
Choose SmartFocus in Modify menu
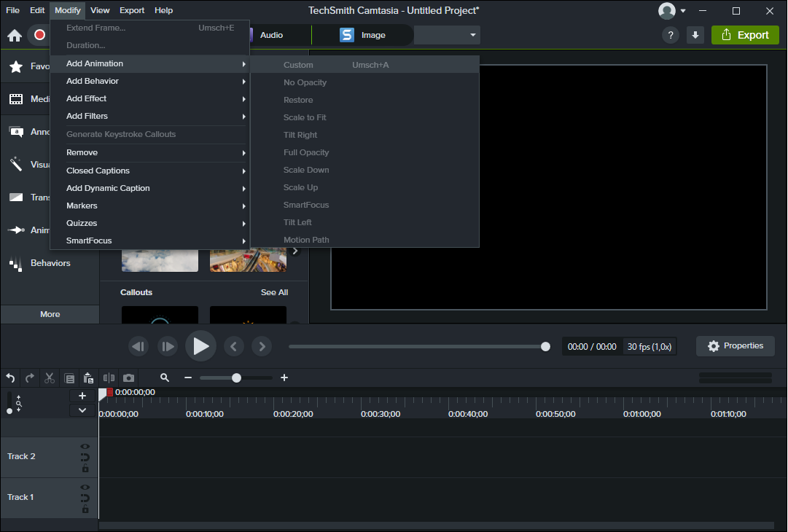click(149, 240)
